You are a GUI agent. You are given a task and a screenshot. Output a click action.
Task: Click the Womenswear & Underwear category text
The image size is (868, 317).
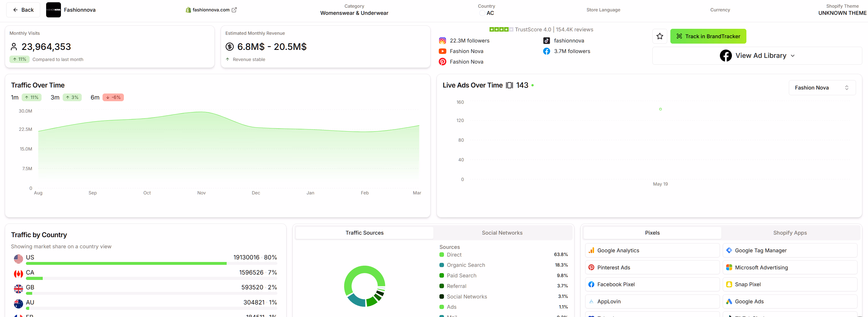(x=354, y=13)
